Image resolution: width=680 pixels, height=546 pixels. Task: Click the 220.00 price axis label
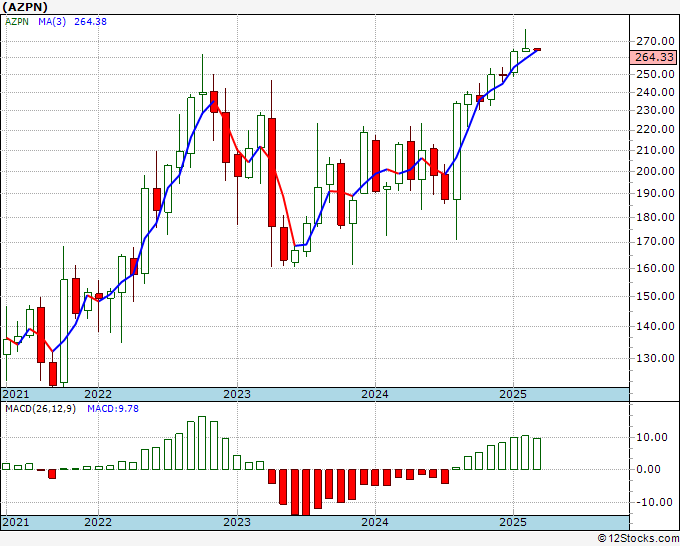655,130
